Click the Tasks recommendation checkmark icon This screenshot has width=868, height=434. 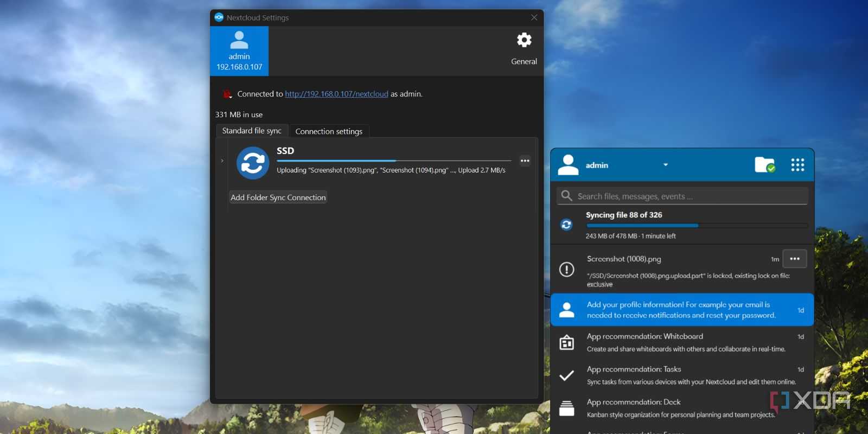coord(566,375)
